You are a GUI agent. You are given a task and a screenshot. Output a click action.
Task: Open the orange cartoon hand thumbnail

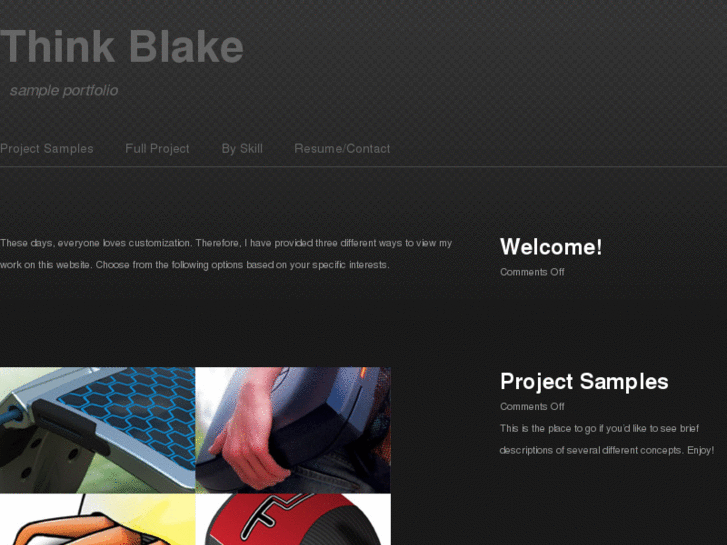click(97, 519)
